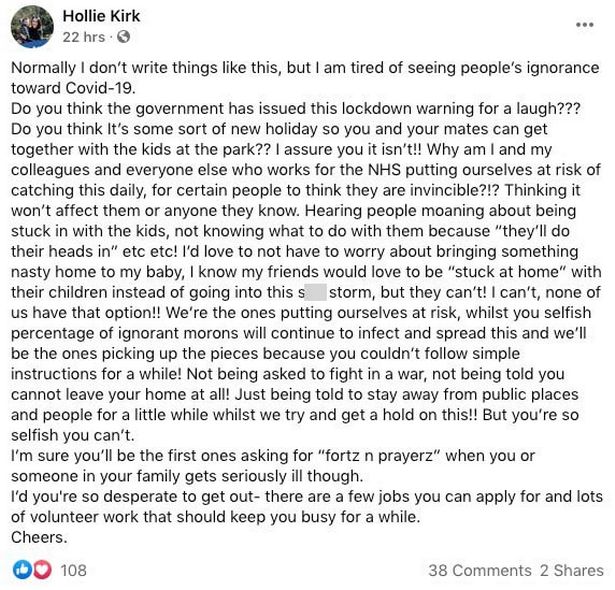Open the three-dot post options menu
Image resolution: width=615 pixels, height=590 pixels.
click(585, 24)
